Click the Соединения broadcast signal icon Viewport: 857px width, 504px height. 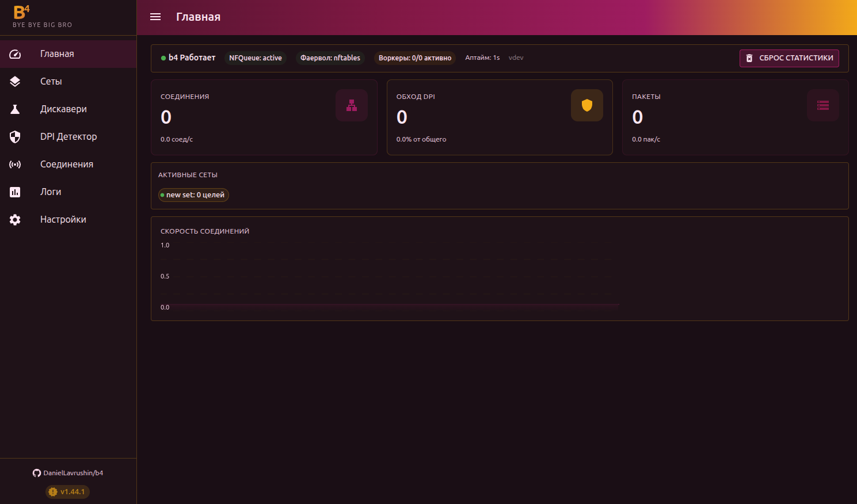click(x=15, y=165)
